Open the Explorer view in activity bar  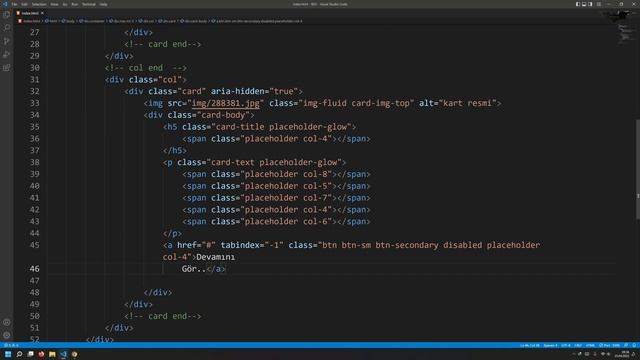[7, 15]
